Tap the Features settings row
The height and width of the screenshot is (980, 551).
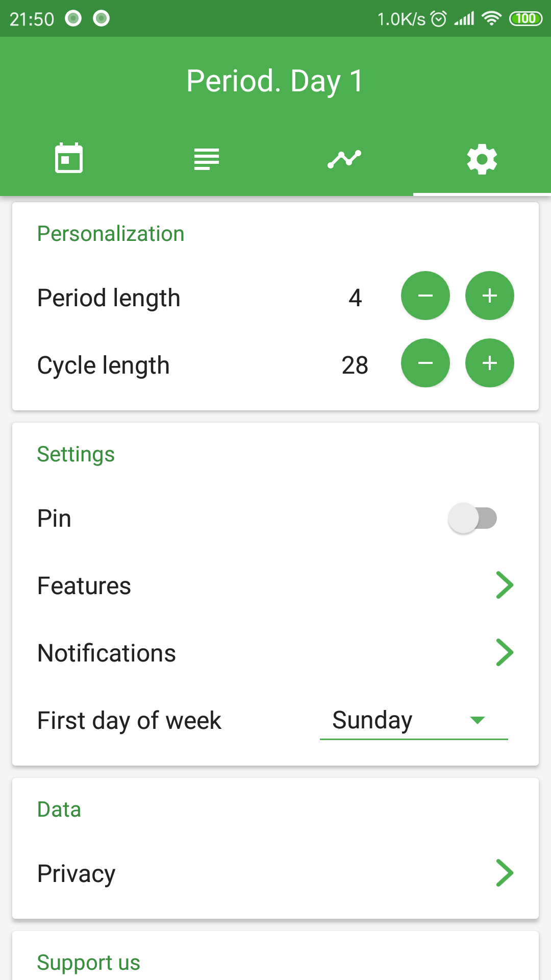(275, 585)
